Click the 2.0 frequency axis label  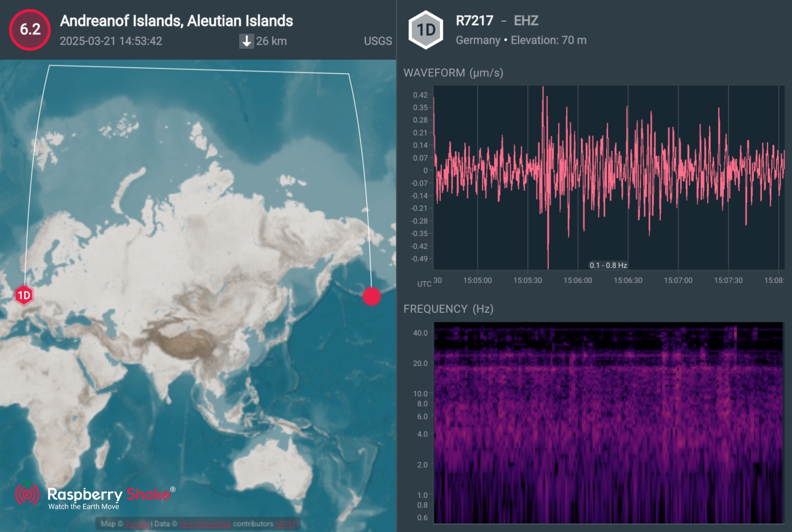coord(422,464)
